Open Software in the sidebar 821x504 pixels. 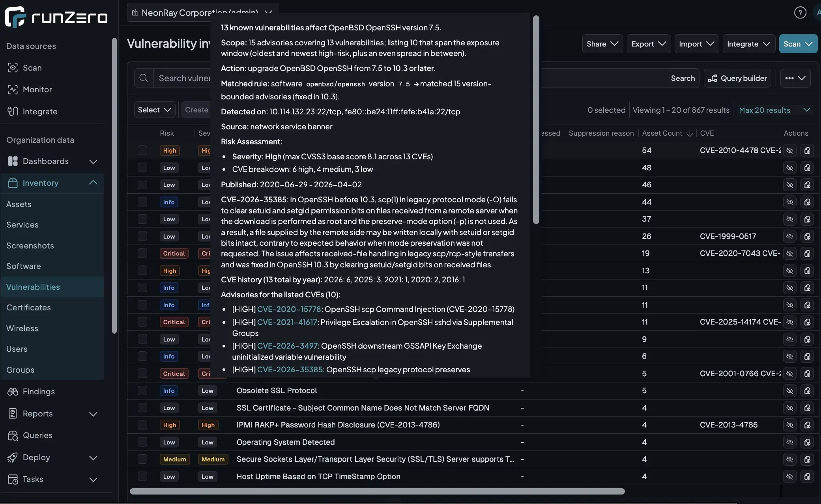pyautogui.click(x=24, y=266)
